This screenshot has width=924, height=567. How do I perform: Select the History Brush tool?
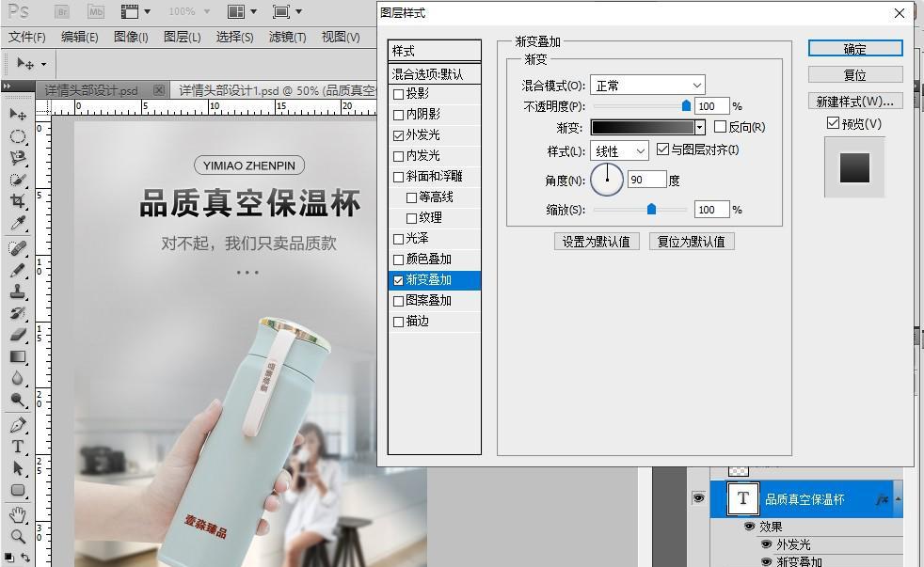pos(18,313)
